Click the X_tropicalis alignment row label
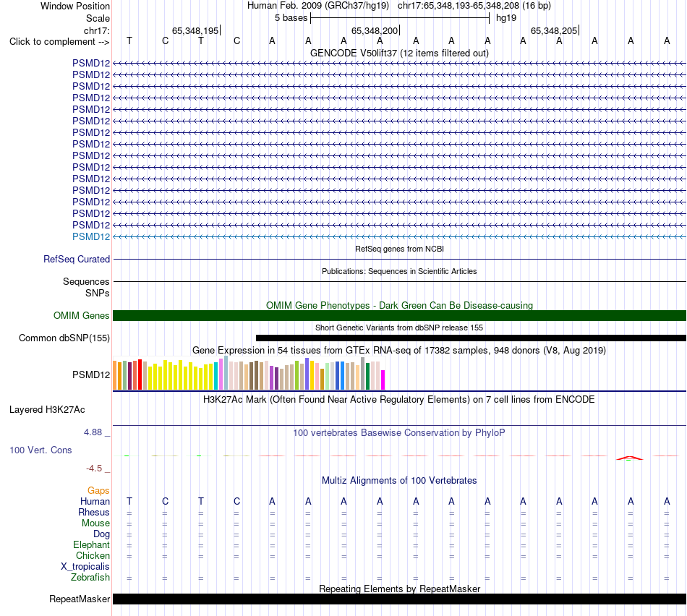The height and width of the screenshot is (616, 687). [85, 567]
